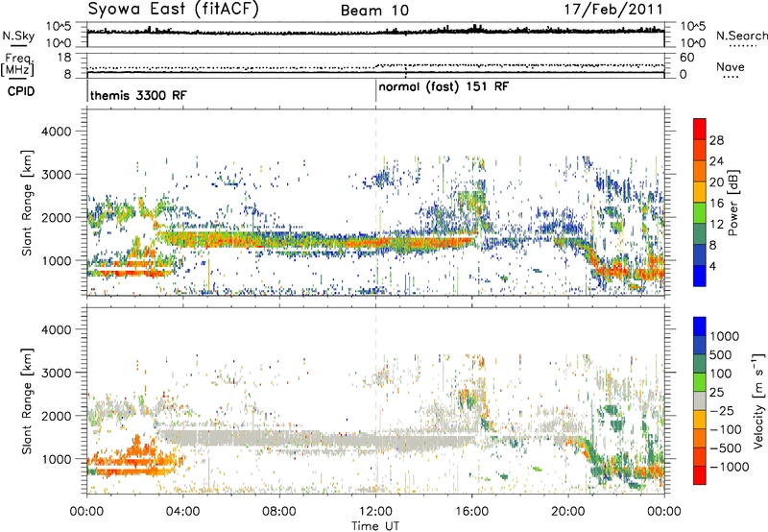The width and height of the screenshot is (768, 532).
Task: Click the "08:00" time axis label
Action: [x=279, y=512]
